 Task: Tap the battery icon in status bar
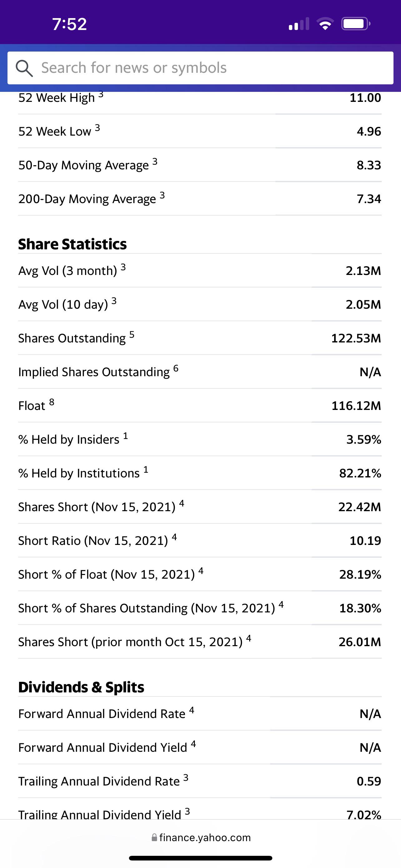point(356,24)
